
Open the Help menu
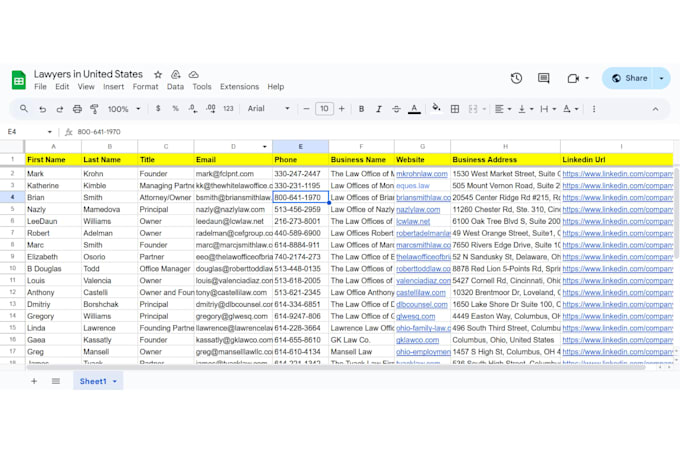point(275,87)
